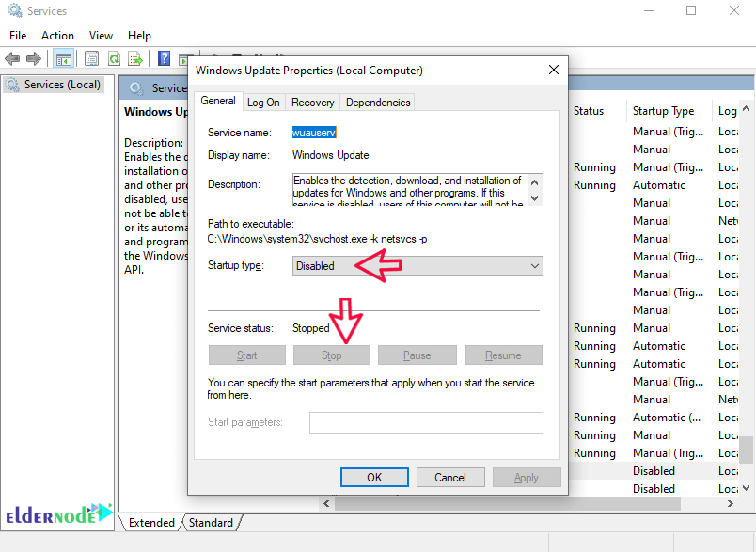Image resolution: width=756 pixels, height=552 pixels.
Task: Click the horizontal scrollbar right arrow
Action: pos(731,503)
